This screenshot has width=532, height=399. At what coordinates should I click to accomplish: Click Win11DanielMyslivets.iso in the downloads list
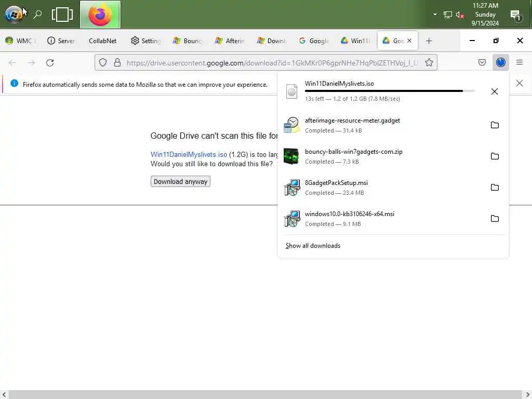(339, 84)
